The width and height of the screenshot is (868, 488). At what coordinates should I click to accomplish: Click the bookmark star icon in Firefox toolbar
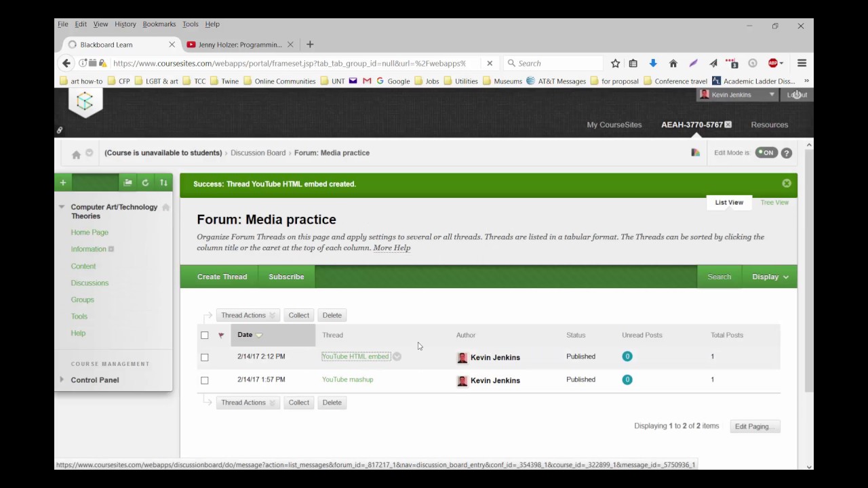615,63
